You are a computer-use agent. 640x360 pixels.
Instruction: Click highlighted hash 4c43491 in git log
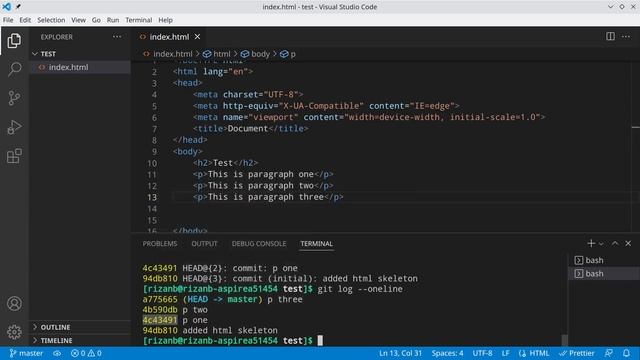(x=160, y=320)
